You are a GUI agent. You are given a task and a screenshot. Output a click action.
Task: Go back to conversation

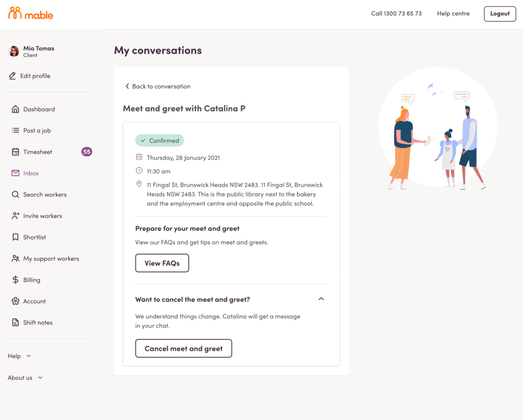[x=157, y=86]
